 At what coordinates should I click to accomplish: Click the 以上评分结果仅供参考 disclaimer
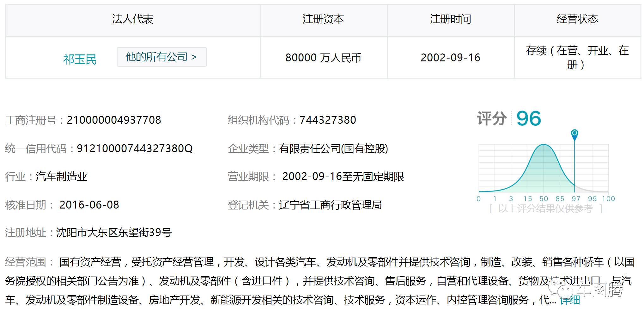(545, 209)
